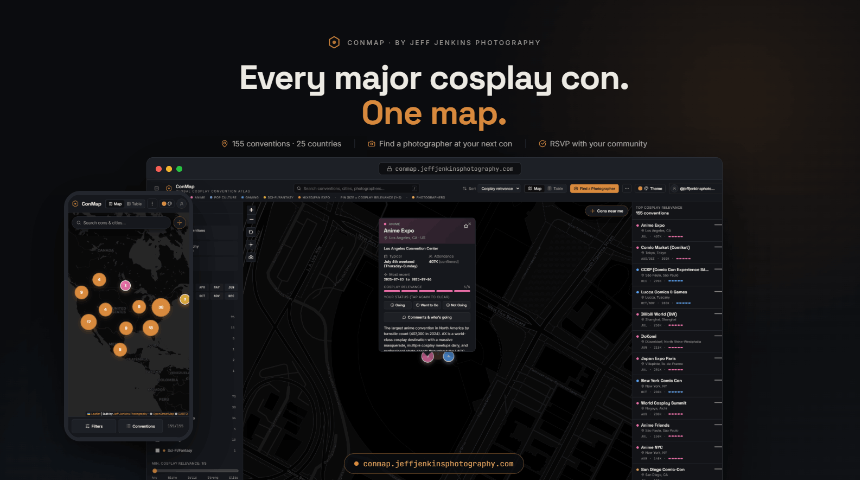Screen dimensions: 868x488
Task: Click the mobile Search cons & cities field
Action: [122, 223]
